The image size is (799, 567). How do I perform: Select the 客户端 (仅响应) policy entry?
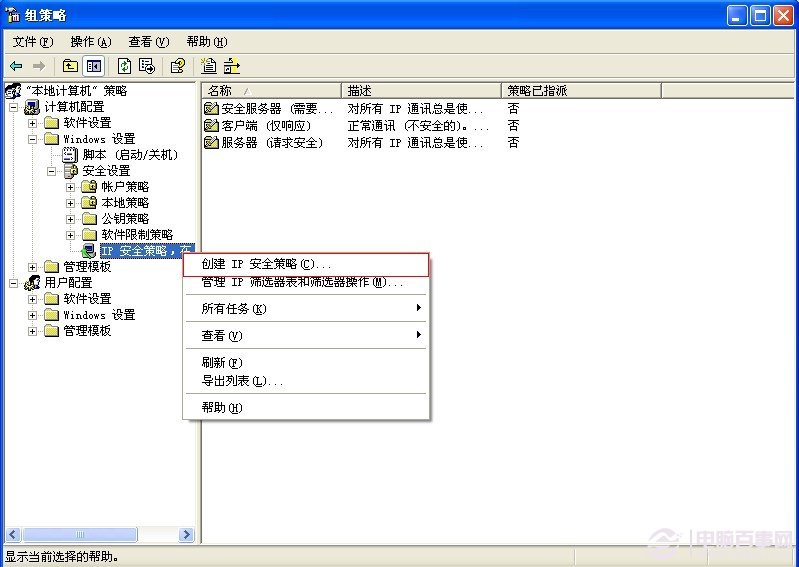click(x=265, y=125)
